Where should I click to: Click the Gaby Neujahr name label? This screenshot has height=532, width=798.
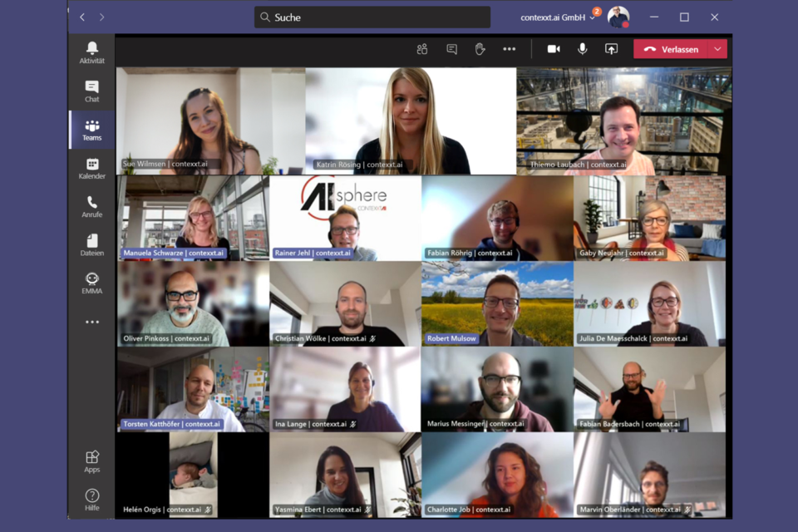[622, 253]
